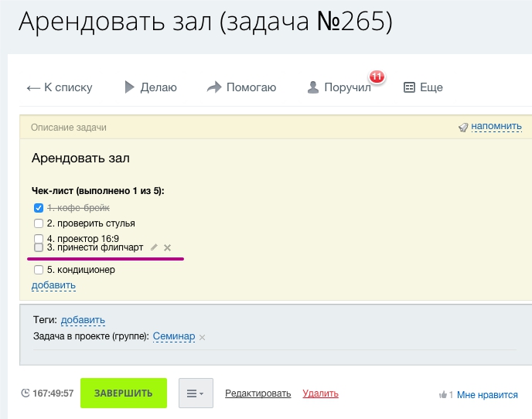532x419 pixels.
Task: Click the clock timer icon
Action: (26, 393)
